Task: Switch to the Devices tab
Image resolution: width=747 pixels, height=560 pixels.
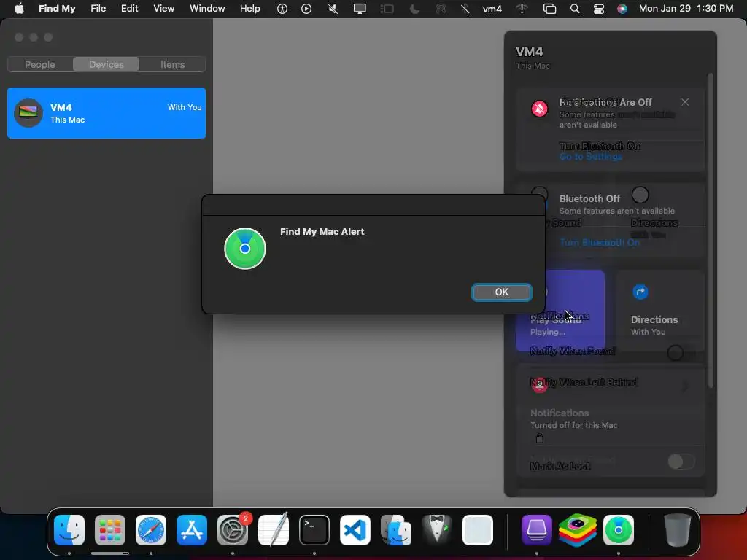Action: click(x=107, y=64)
